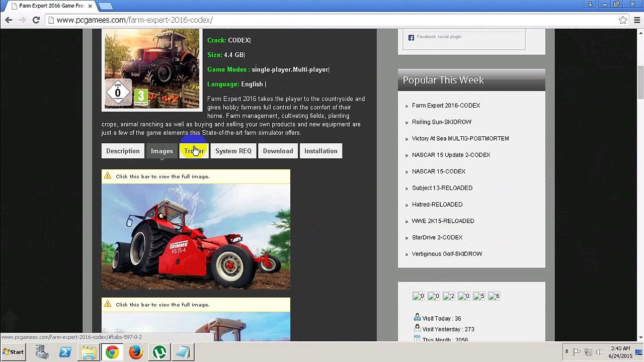Open the Description tab
Image resolution: width=644 pixels, height=362 pixels.
coord(123,151)
